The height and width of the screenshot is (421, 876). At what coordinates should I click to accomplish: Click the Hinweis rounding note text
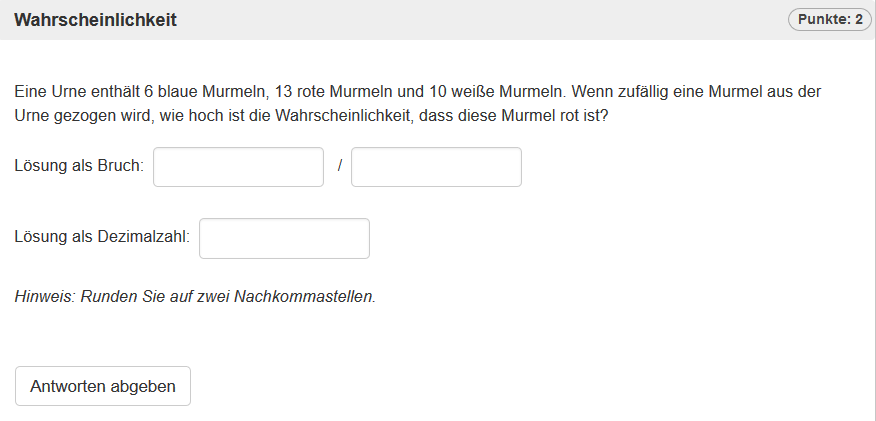pyautogui.click(x=195, y=297)
